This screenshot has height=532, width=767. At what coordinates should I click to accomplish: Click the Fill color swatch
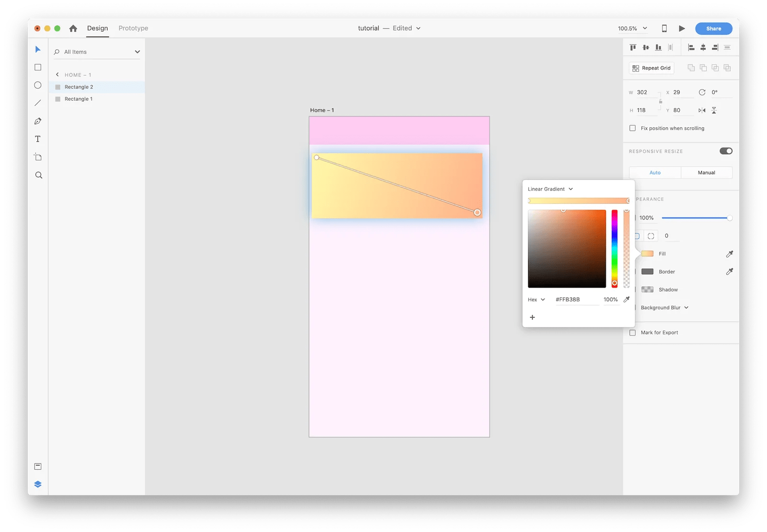point(648,254)
